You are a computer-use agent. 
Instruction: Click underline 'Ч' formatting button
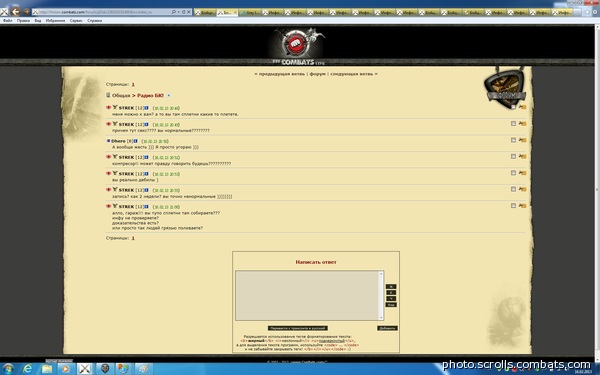tap(391, 298)
